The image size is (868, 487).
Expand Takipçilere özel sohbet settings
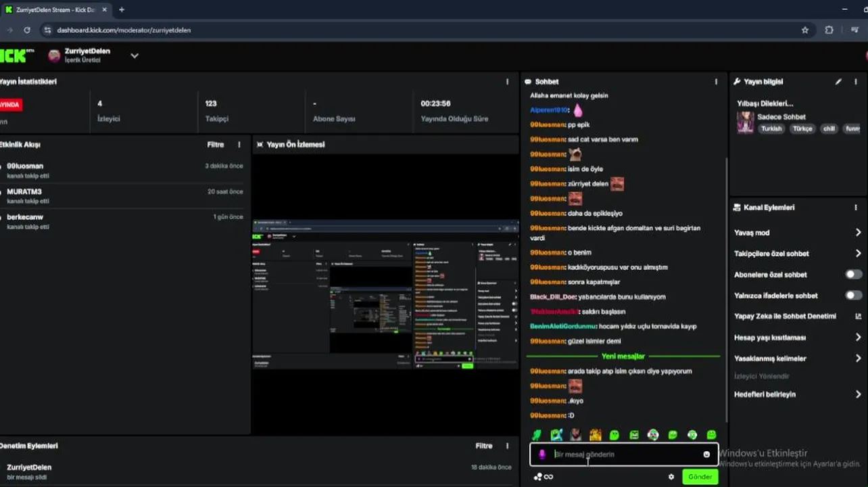click(x=858, y=254)
